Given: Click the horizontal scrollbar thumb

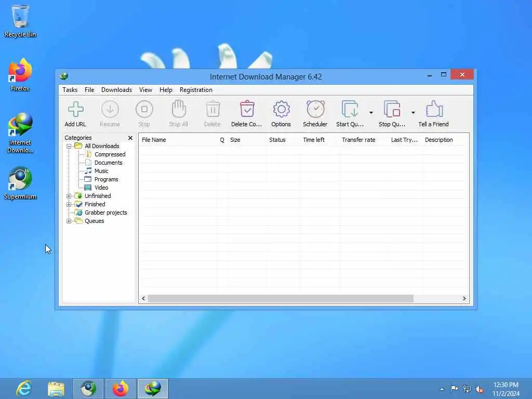Looking at the screenshot, I should click(281, 299).
